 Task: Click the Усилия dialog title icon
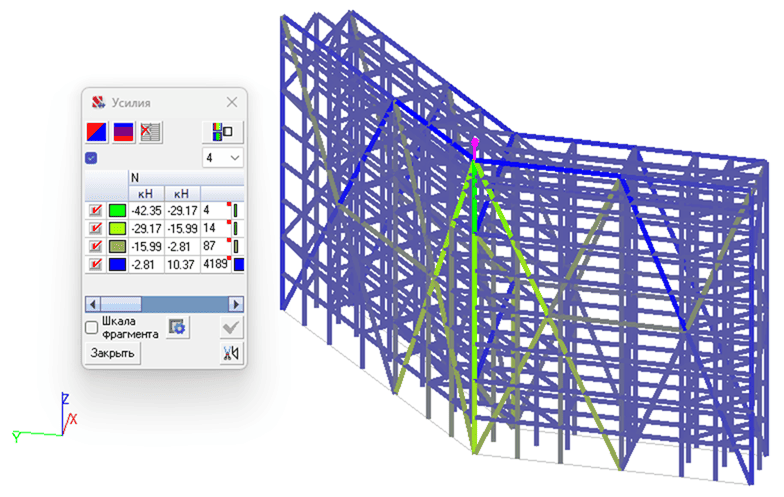coord(98,102)
